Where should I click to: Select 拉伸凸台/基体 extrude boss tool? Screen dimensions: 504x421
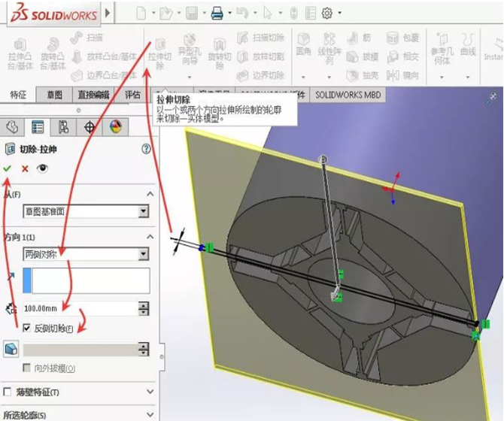[x=20, y=54]
